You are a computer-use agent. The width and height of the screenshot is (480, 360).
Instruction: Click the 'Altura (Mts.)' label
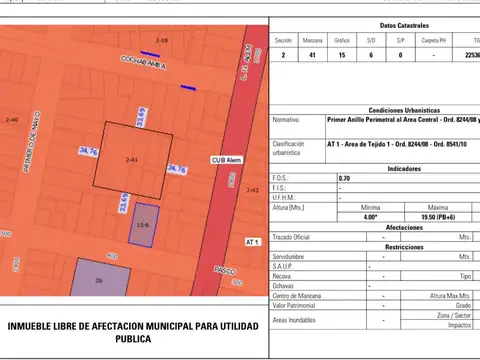(288, 208)
